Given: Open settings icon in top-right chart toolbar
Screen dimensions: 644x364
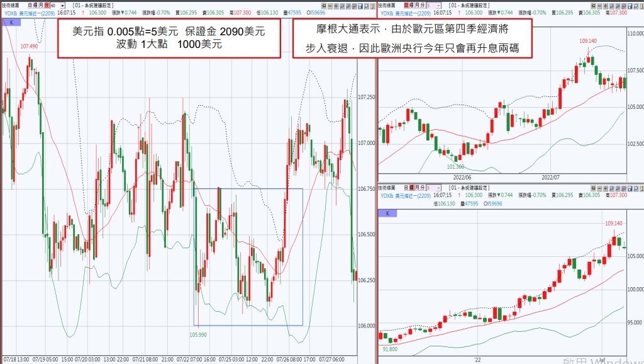Looking at the screenshot, I should pos(624,6).
